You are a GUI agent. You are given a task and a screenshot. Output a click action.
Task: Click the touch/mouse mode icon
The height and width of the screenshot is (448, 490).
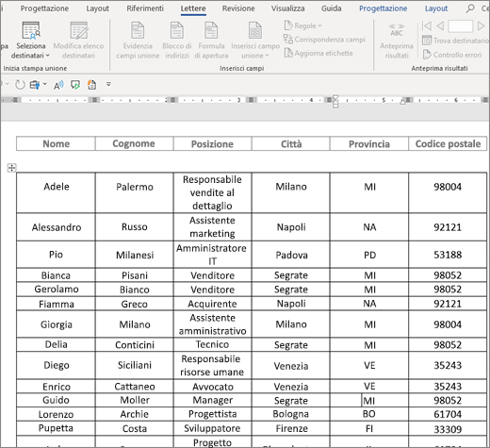click(x=35, y=85)
